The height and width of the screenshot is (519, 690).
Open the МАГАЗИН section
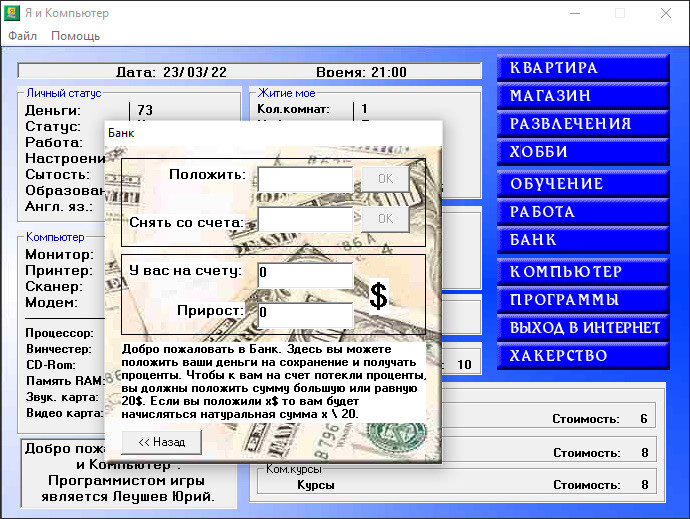coord(583,96)
